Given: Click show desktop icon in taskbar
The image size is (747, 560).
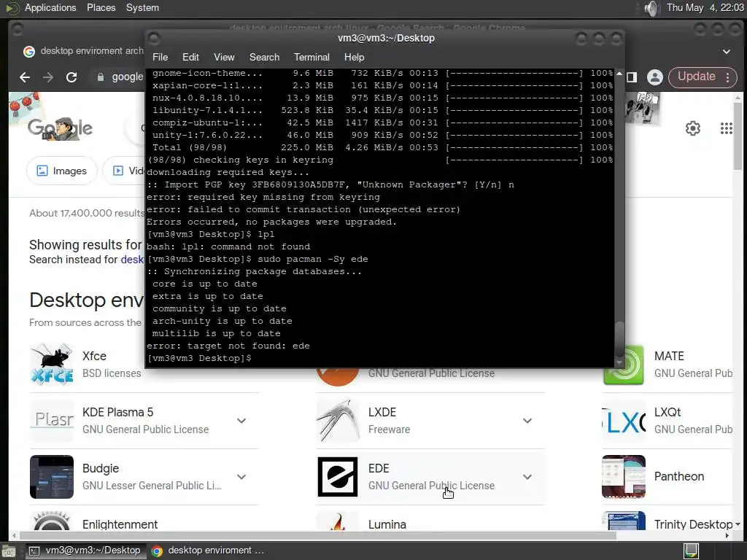Looking at the screenshot, I should [x=8, y=551].
